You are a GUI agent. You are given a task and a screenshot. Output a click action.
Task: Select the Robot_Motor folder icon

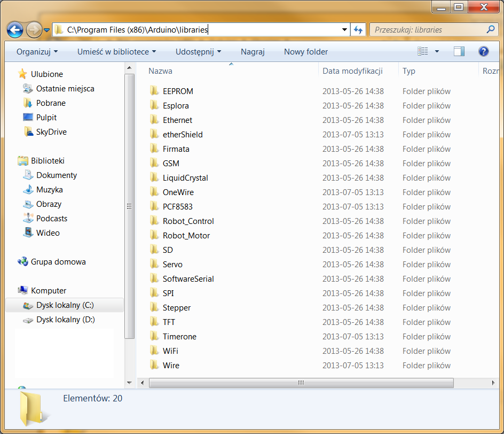pyautogui.click(x=154, y=236)
